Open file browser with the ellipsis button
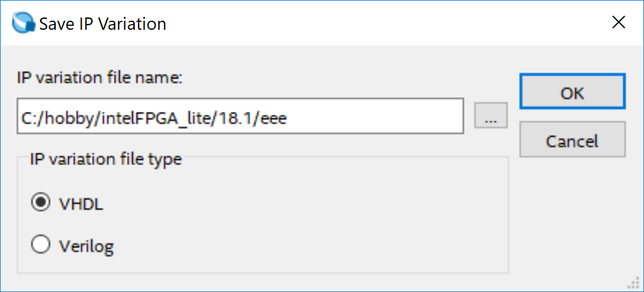The width and height of the screenshot is (644, 292). point(490,116)
